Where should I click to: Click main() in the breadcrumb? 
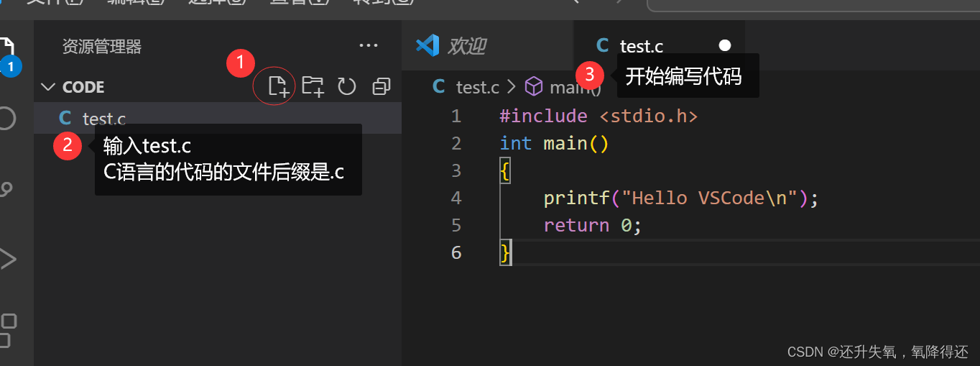click(575, 88)
